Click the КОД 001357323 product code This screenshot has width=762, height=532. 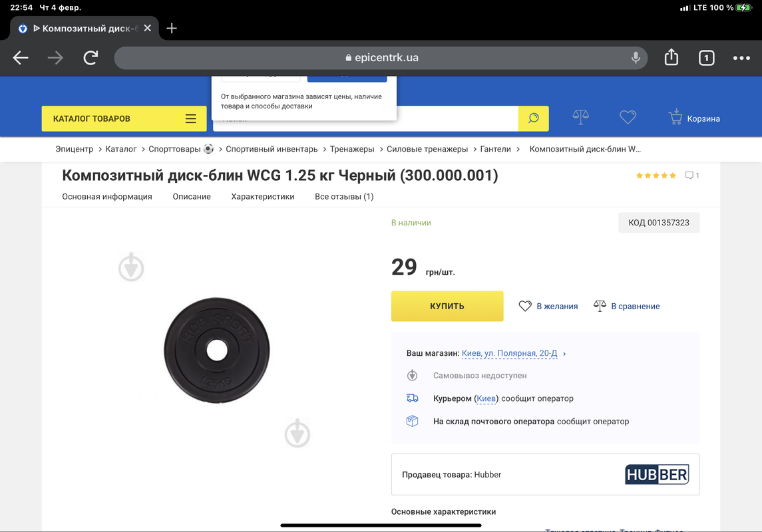[659, 223]
